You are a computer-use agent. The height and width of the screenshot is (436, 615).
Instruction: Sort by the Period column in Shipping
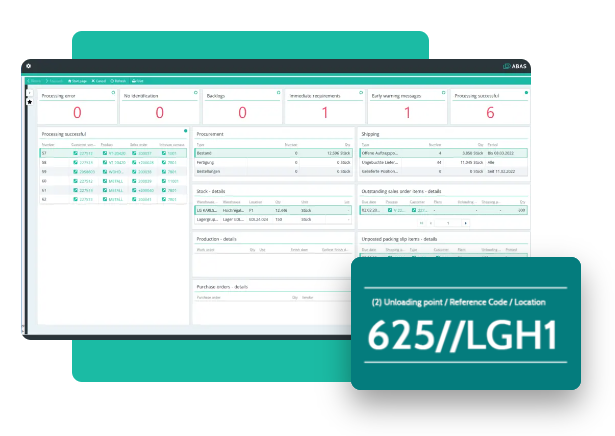(493, 145)
